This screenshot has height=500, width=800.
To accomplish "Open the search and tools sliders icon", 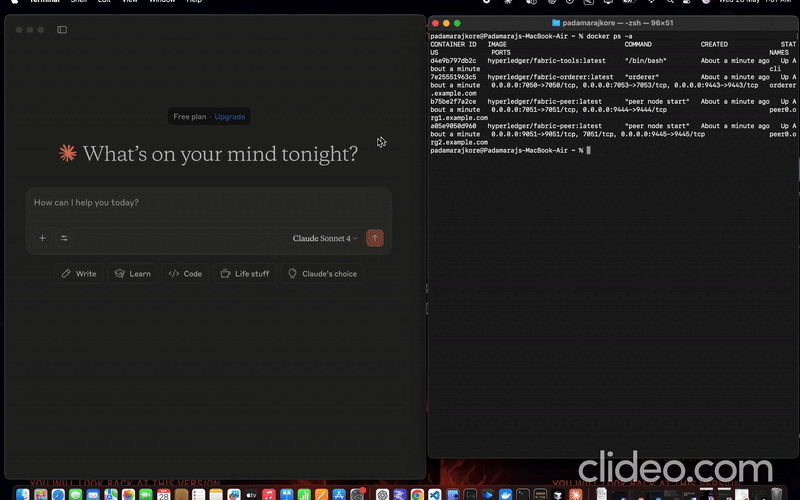I will tap(64, 238).
